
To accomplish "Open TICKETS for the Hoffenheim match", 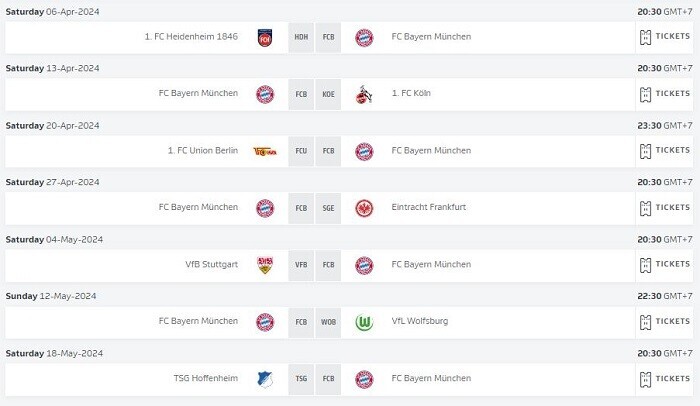I will [x=665, y=379].
